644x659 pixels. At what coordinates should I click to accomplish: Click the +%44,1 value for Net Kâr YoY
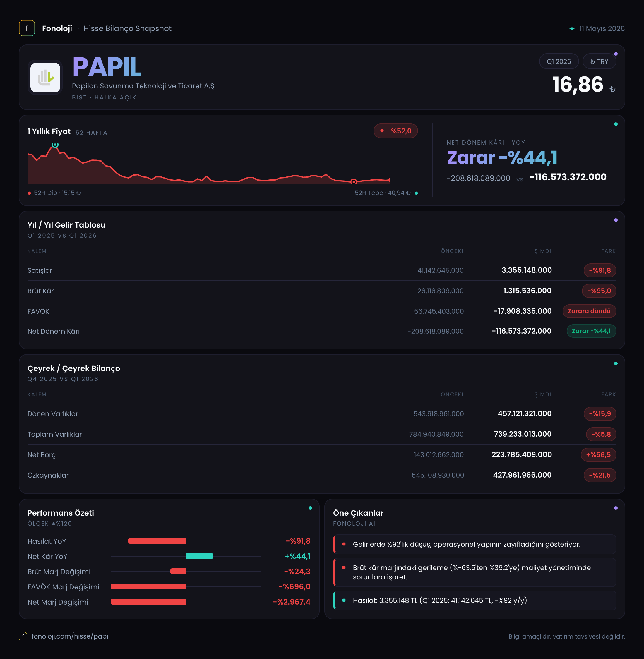tap(298, 556)
